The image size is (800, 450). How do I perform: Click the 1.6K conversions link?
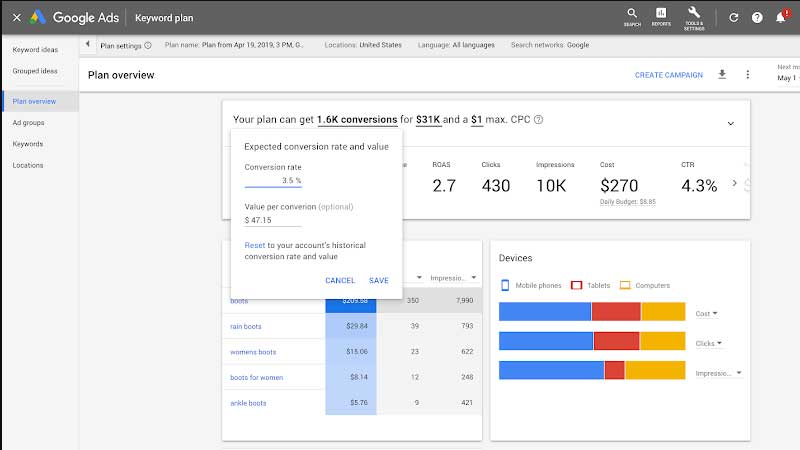pos(357,119)
